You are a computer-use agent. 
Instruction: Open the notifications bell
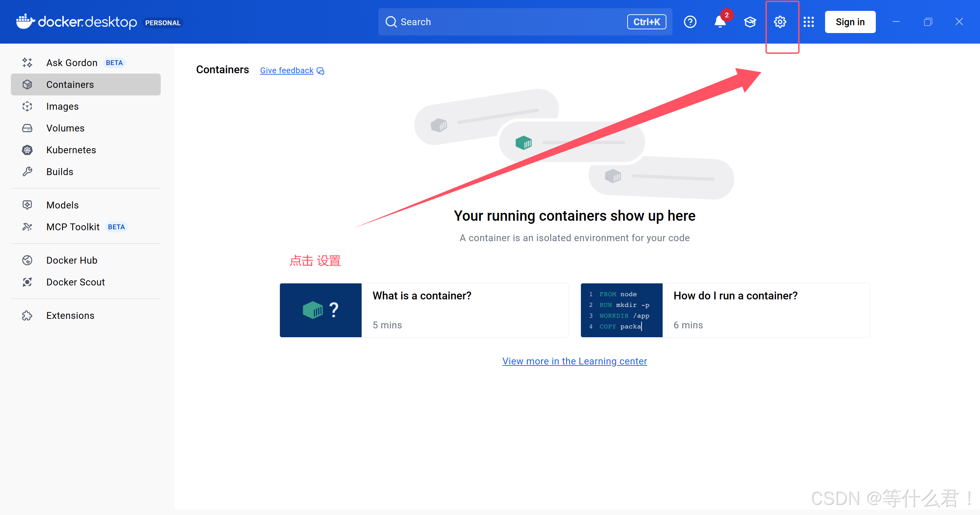point(720,22)
